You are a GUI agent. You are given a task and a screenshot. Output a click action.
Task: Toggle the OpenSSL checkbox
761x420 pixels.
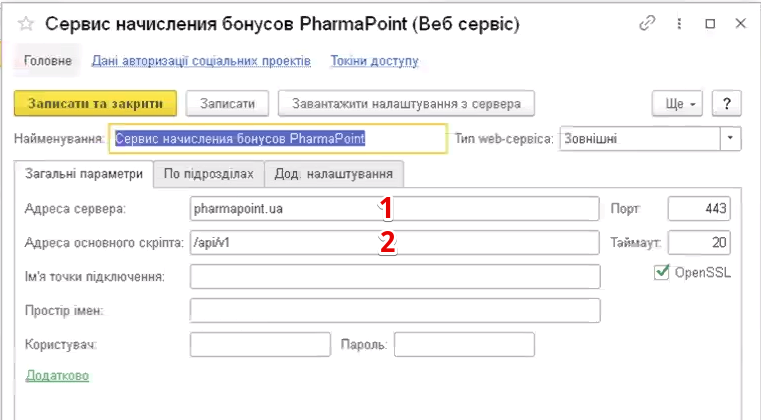(660, 272)
